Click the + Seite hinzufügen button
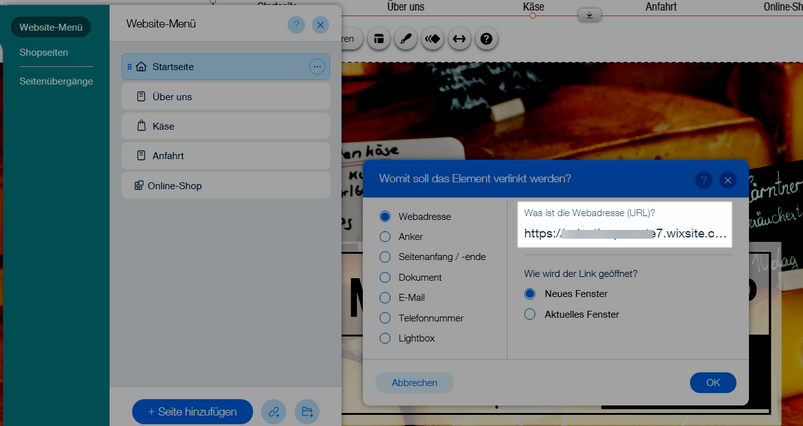 [193, 412]
